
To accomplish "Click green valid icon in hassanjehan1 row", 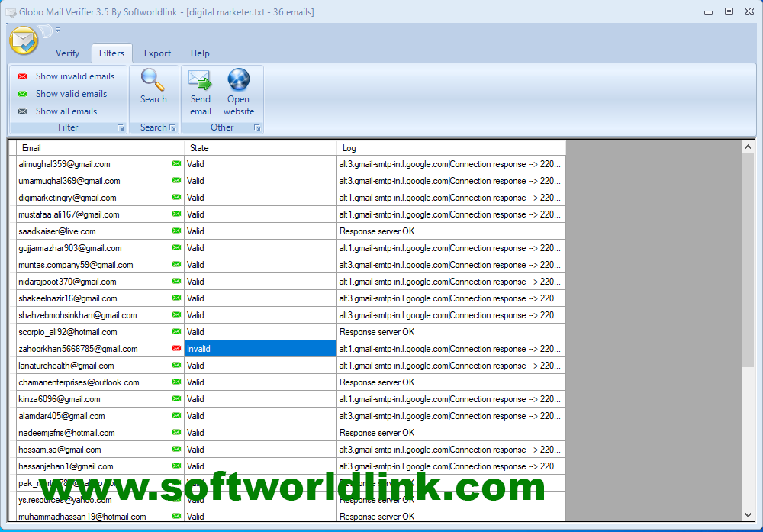I will (x=177, y=466).
